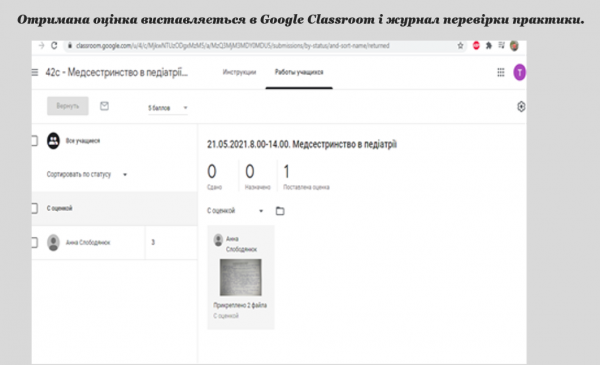This screenshot has height=365, width=600.
Task: Switch to 'Работы учащихся' tab
Action: point(299,72)
